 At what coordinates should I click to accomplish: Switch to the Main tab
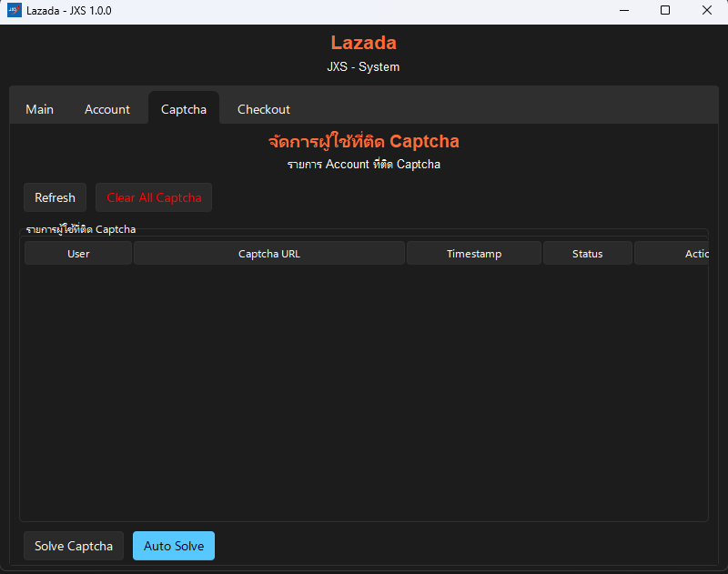pos(39,109)
